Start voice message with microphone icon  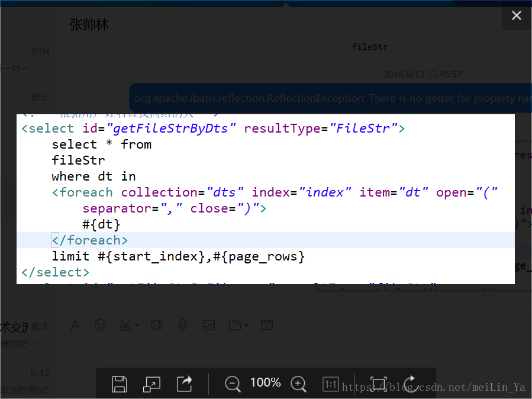pos(183,325)
